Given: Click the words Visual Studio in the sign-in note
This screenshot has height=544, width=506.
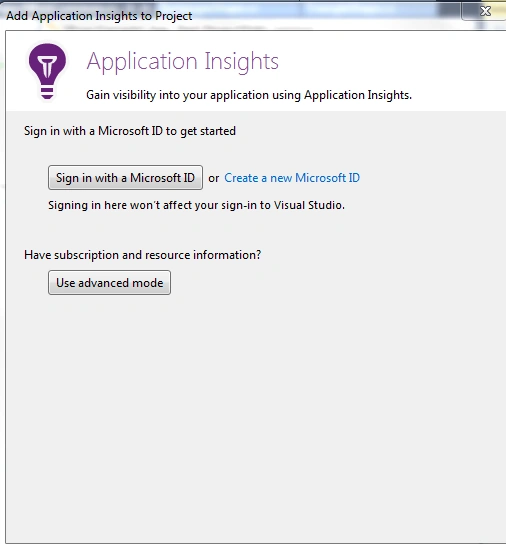Looking at the screenshot, I should 309,205.
